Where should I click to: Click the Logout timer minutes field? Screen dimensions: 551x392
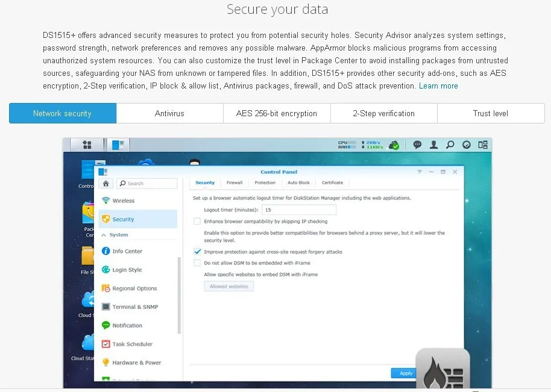298,210
